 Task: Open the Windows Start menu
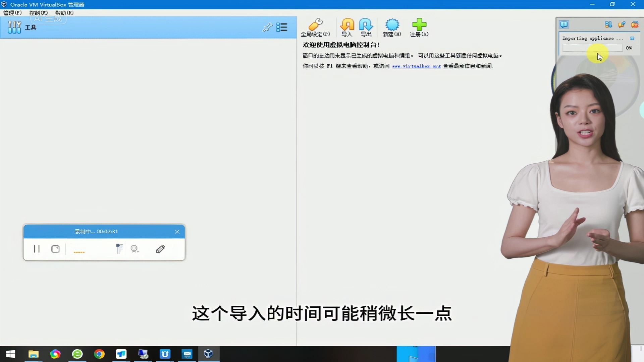click(10, 354)
